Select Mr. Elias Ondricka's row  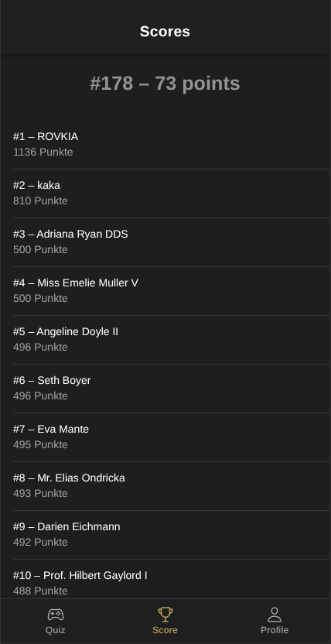(x=171, y=486)
